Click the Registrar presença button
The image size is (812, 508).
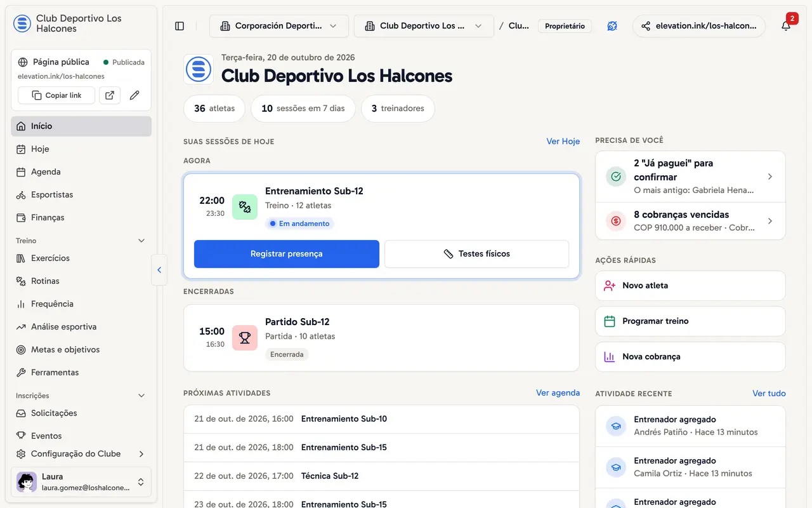coord(287,254)
